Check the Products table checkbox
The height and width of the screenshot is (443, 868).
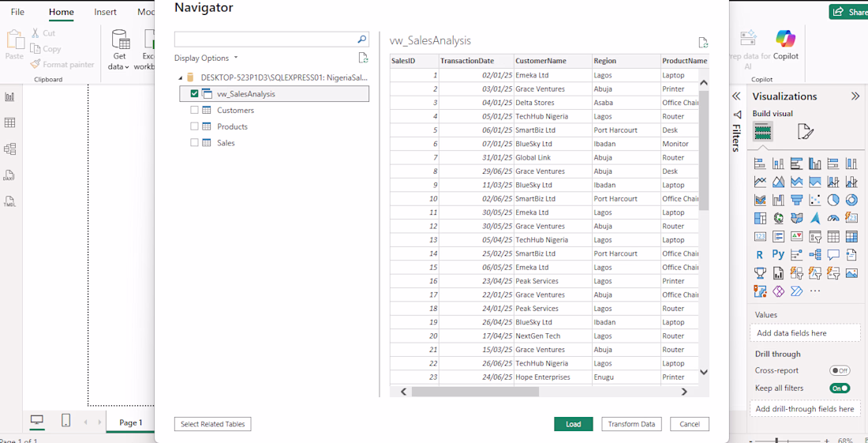click(194, 126)
